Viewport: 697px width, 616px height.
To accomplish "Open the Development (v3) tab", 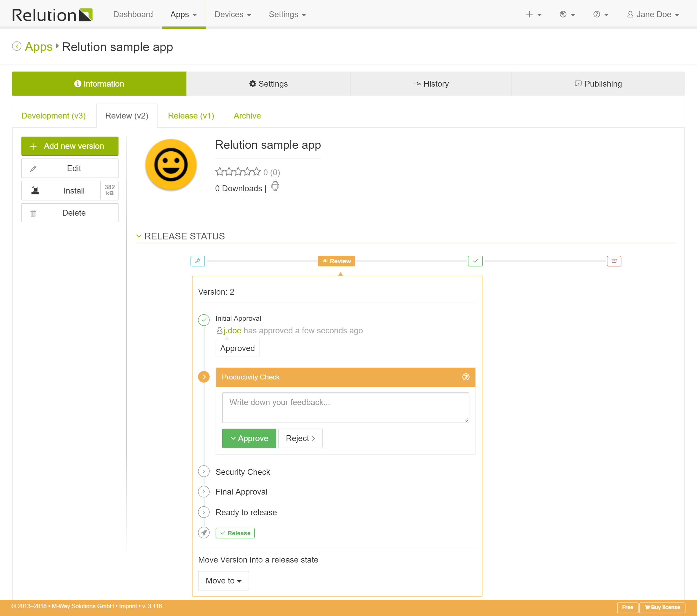I will click(x=53, y=116).
